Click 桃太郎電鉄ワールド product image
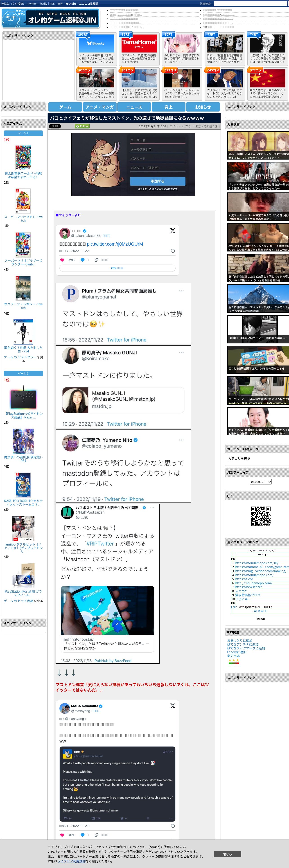This screenshot has height=868, width=289. point(23,158)
